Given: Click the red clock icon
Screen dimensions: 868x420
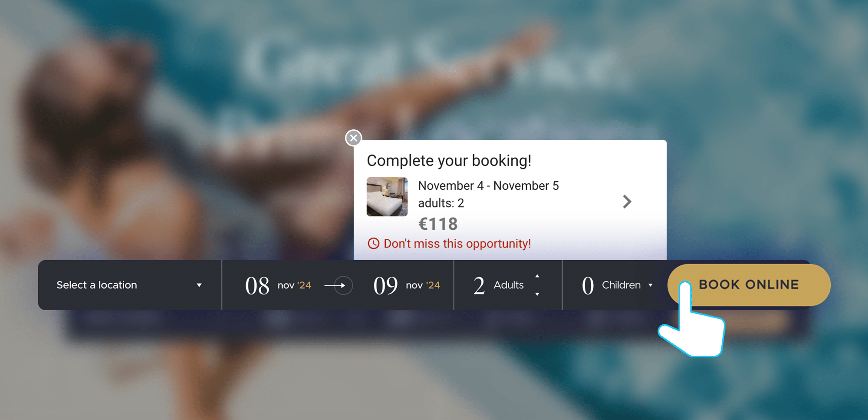Looking at the screenshot, I should pos(373,244).
